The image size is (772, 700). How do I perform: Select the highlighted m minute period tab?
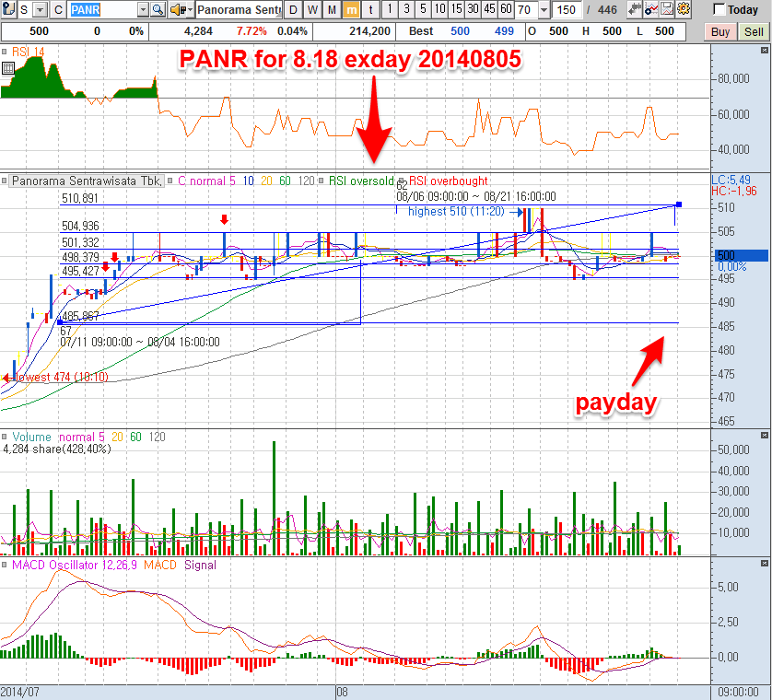coord(351,9)
